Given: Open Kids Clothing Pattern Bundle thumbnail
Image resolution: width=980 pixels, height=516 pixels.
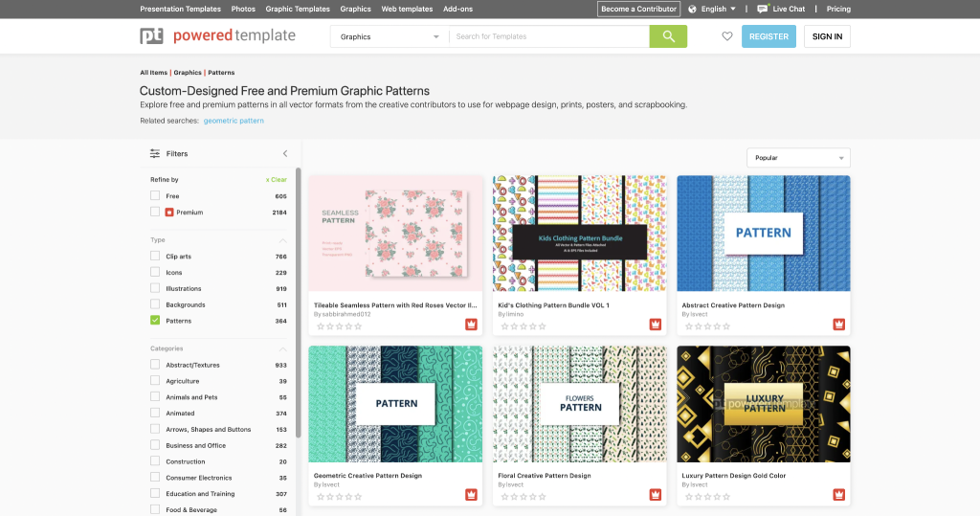Looking at the screenshot, I should coord(579,233).
